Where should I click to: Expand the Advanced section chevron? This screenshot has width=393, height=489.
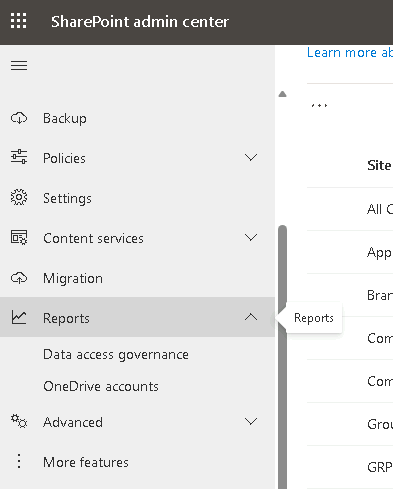(x=251, y=421)
